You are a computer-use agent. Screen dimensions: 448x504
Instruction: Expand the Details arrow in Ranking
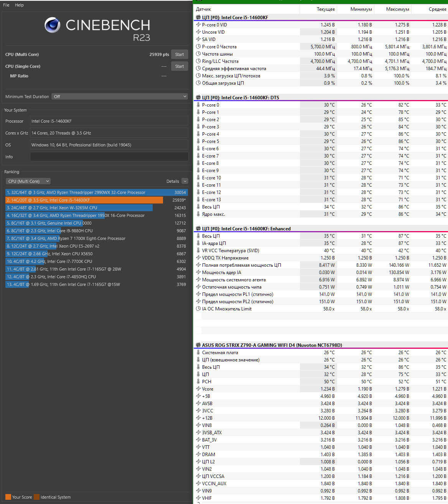coord(185,181)
